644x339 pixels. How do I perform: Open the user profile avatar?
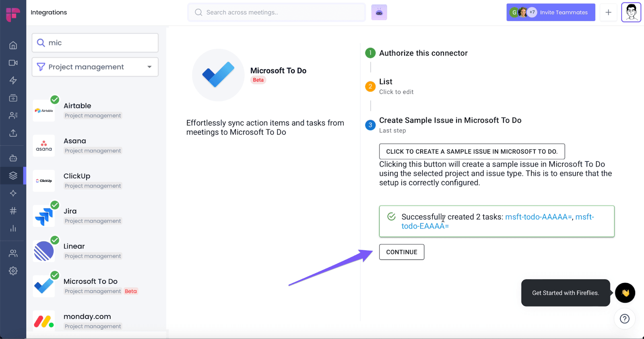click(631, 12)
